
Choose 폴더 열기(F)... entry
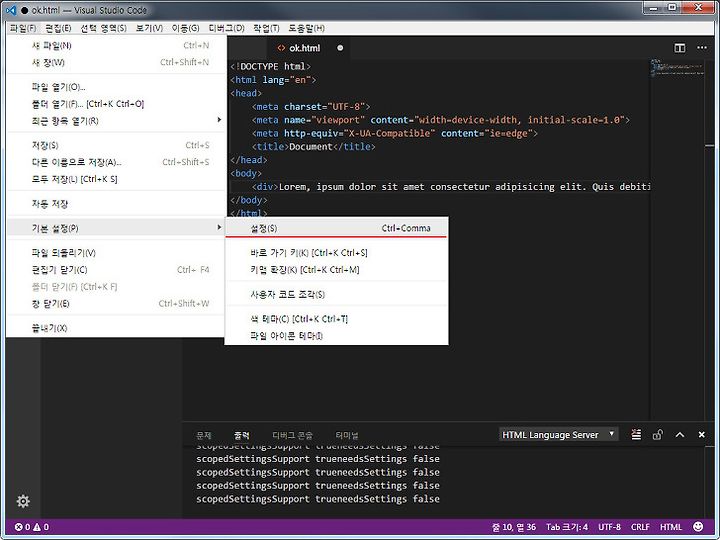click(117, 104)
